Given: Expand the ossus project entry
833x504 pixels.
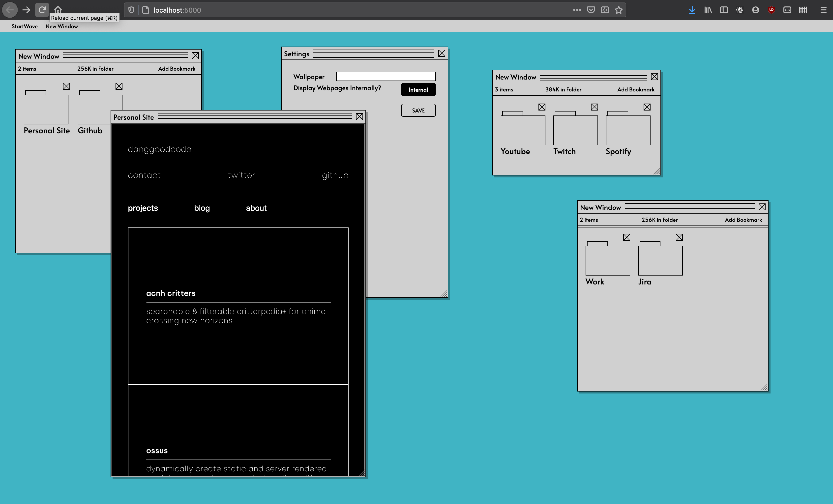Looking at the screenshot, I should tap(156, 450).
